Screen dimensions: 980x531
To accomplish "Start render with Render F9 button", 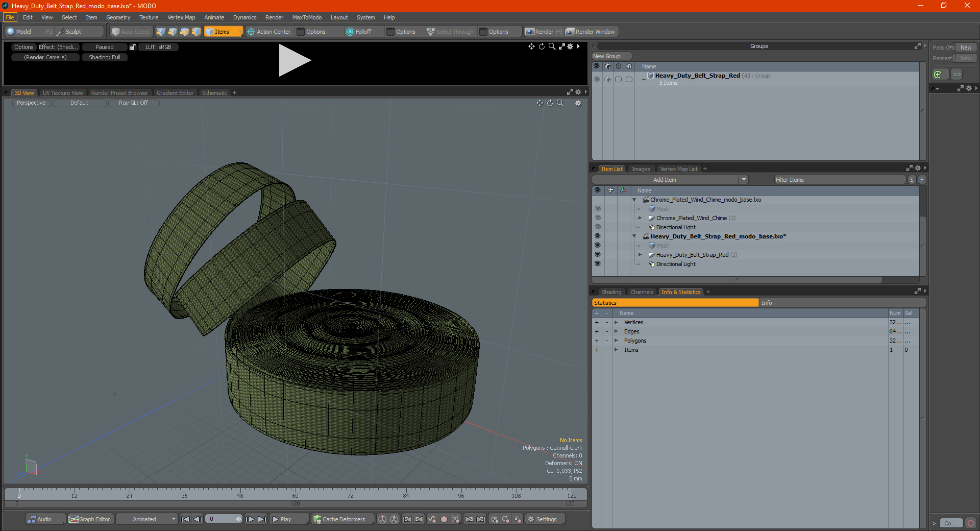I will point(544,32).
